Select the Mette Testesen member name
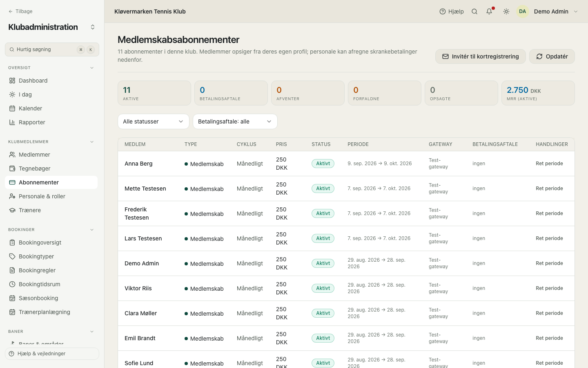 pos(145,188)
